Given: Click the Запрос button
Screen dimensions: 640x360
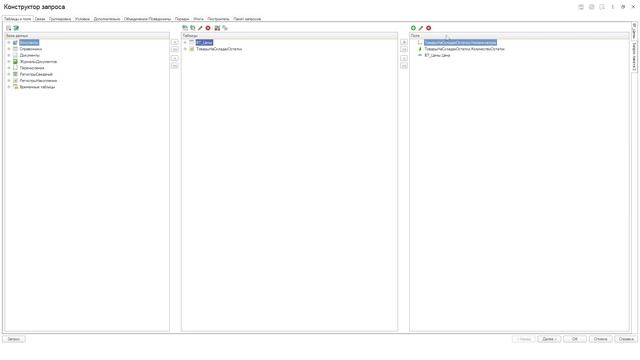Looking at the screenshot, I should coord(14,339).
